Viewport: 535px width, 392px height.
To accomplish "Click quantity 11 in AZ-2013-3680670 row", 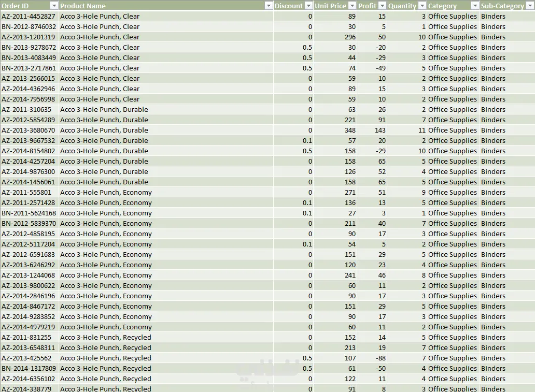I will click(x=422, y=130).
